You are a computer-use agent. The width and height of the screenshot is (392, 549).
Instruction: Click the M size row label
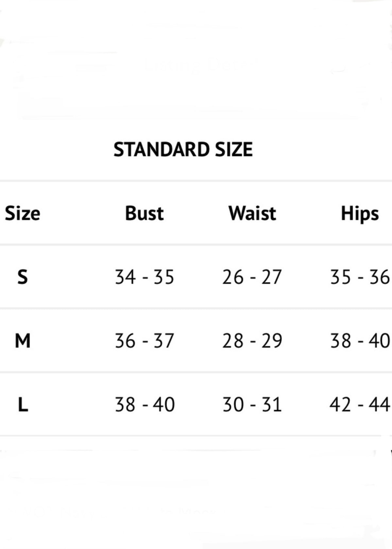tap(23, 341)
